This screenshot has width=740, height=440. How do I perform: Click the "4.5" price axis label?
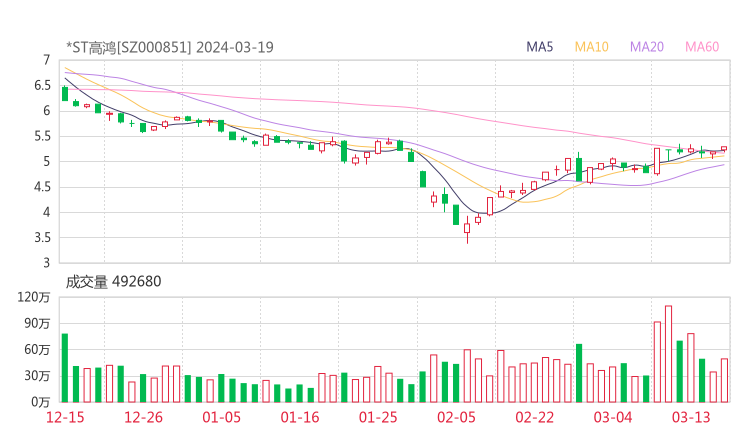point(42,187)
